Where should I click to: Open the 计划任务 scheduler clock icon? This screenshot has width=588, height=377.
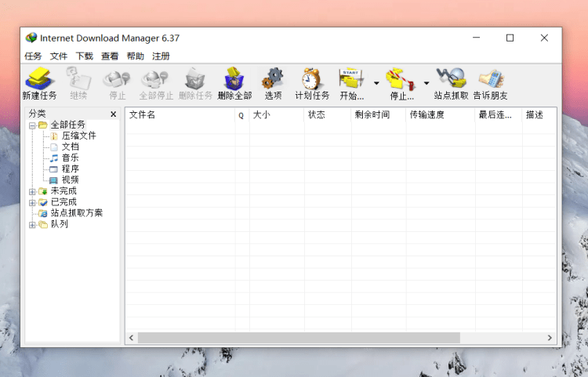click(311, 78)
